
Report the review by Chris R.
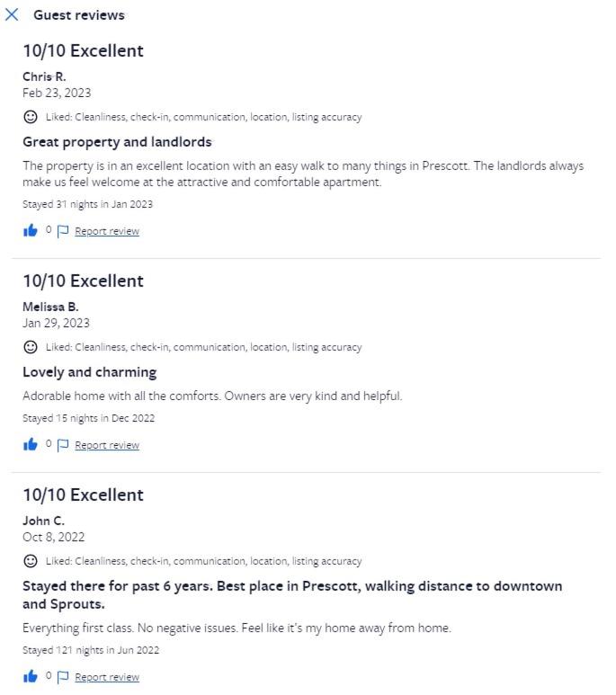(x=107, y=231)
